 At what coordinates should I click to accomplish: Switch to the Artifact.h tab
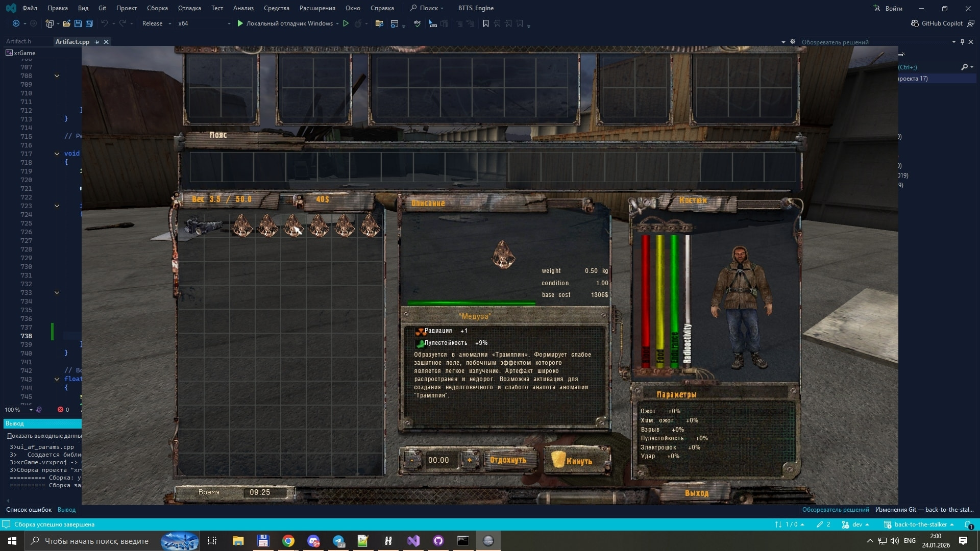pos(19,42)
